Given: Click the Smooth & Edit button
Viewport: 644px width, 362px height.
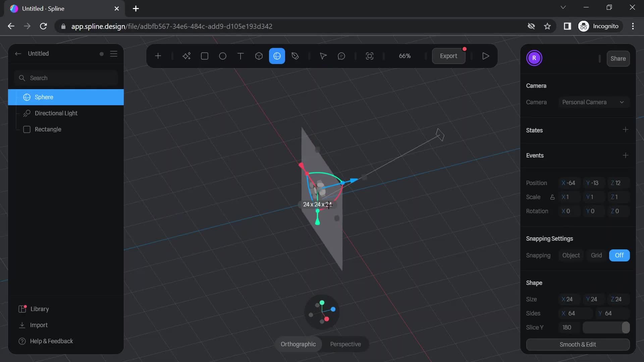Looking at the screenshot, I should pos(578,345).
